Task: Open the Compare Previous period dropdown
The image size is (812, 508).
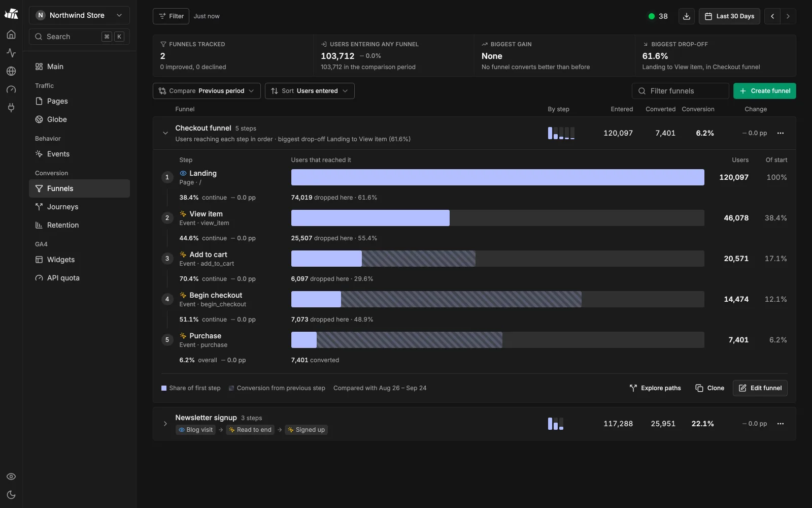Action: (207, 91)
